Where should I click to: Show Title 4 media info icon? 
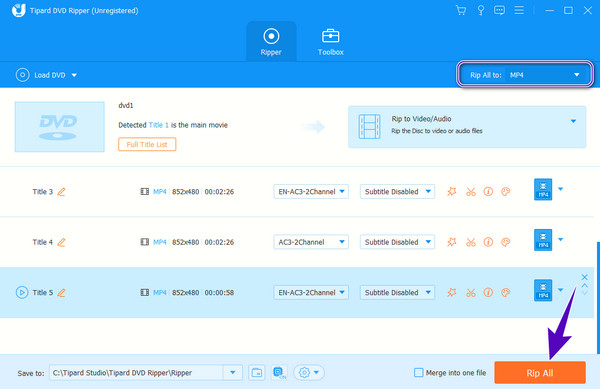click(x=488, y=242)
